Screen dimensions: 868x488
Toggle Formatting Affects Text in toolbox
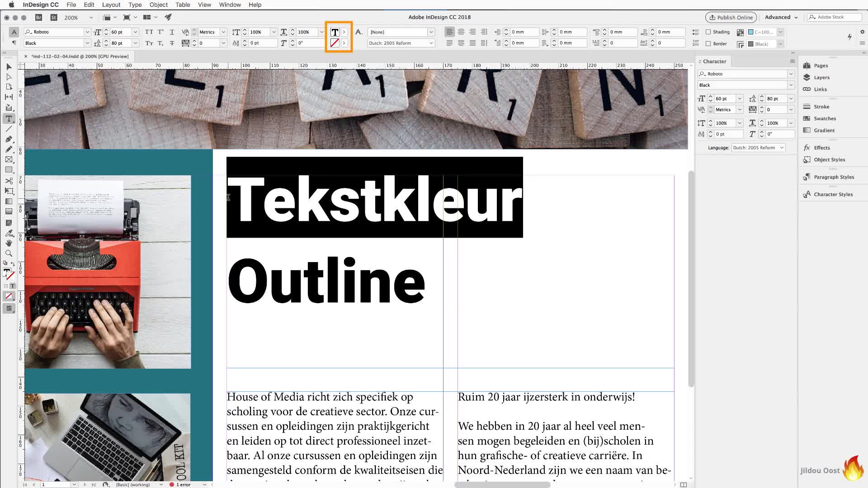pyautogui.click(x=13, y=286)
